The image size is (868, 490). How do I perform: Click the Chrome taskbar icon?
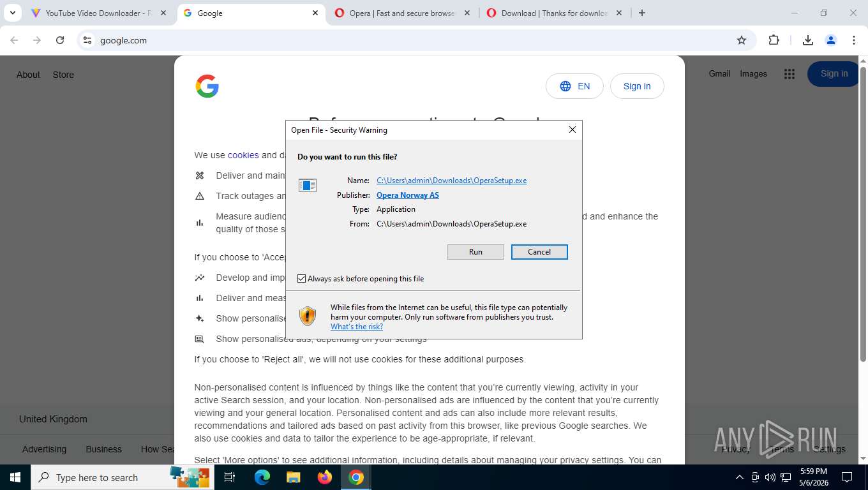(356, 477)
